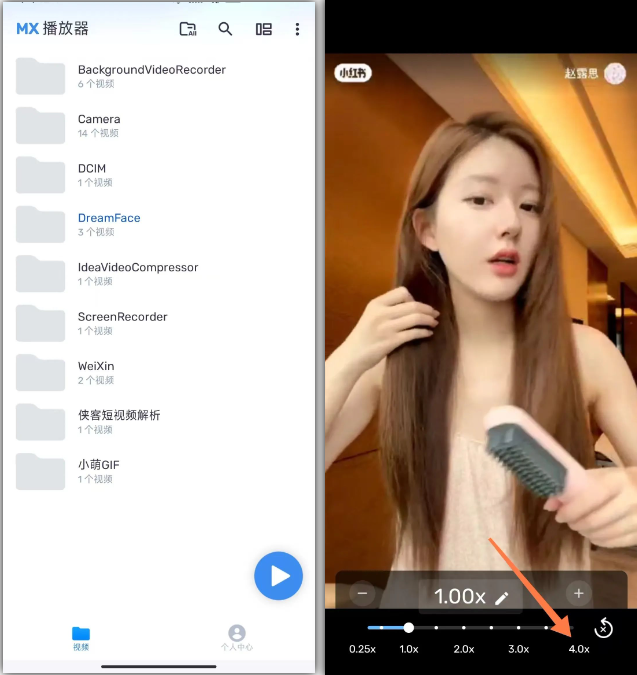Viewport: 637px width, 675px height.
Task: Open the IdeaVideoCompressor folder
Action: (x=159, y=274)
